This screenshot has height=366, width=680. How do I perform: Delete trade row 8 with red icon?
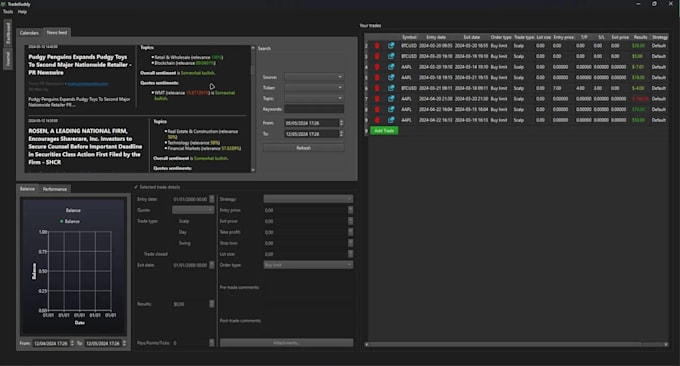pos(377,109)
